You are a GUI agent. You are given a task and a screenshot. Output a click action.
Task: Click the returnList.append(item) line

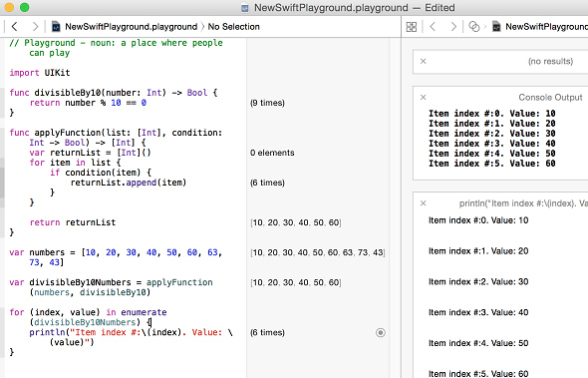[x=129, y=183]
